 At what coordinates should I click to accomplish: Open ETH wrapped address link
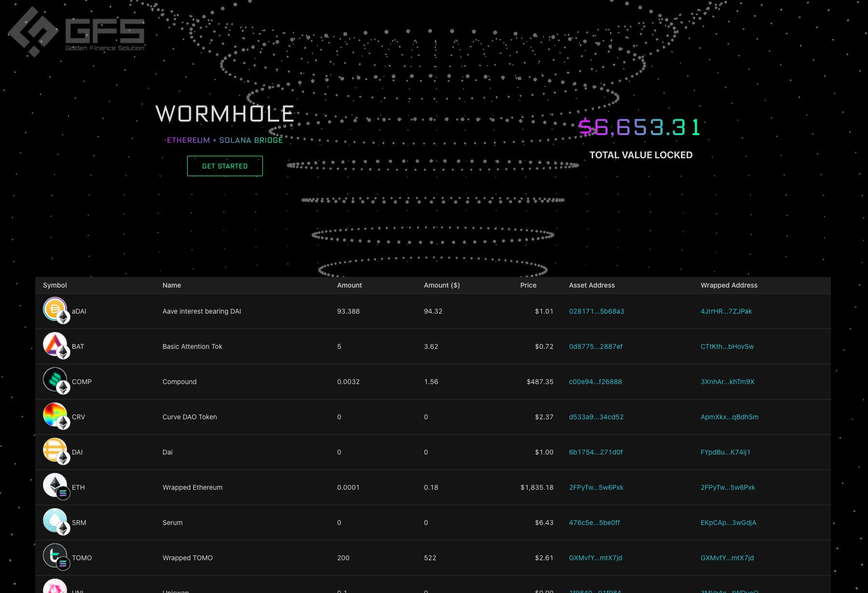pyautogui.click(x=728, y=487)
